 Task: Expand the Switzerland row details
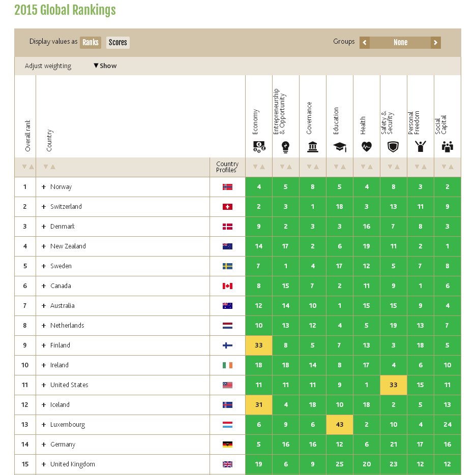click(x=44, y=207)
